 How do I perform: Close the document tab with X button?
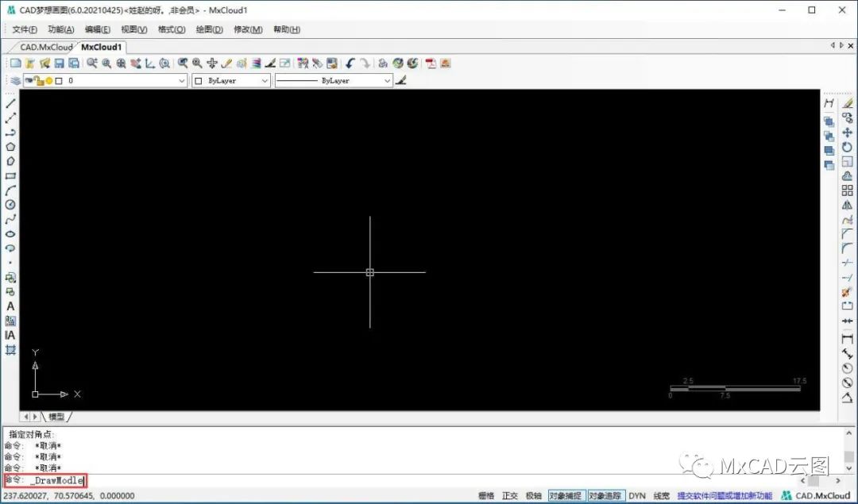850,46
